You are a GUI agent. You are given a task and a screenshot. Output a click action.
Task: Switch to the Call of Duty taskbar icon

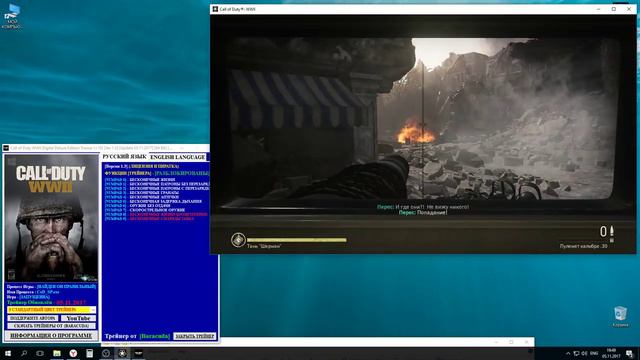(122, 353)
